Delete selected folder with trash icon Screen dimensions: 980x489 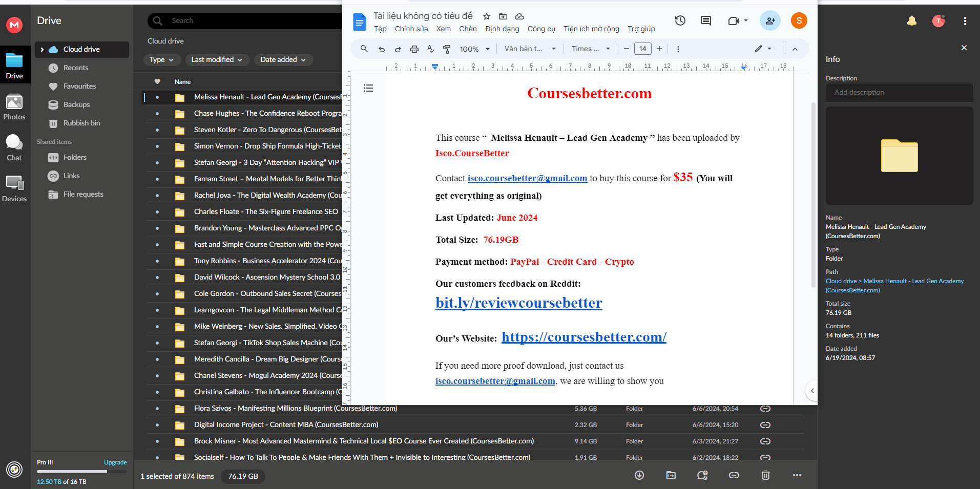pyautogui.click(x=765, y=475)
